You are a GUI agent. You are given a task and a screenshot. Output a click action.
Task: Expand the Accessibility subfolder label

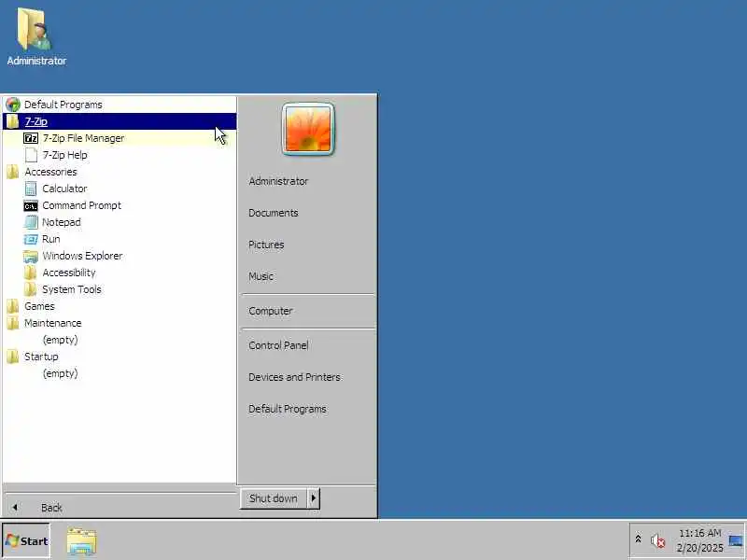[x=69, y=273]
